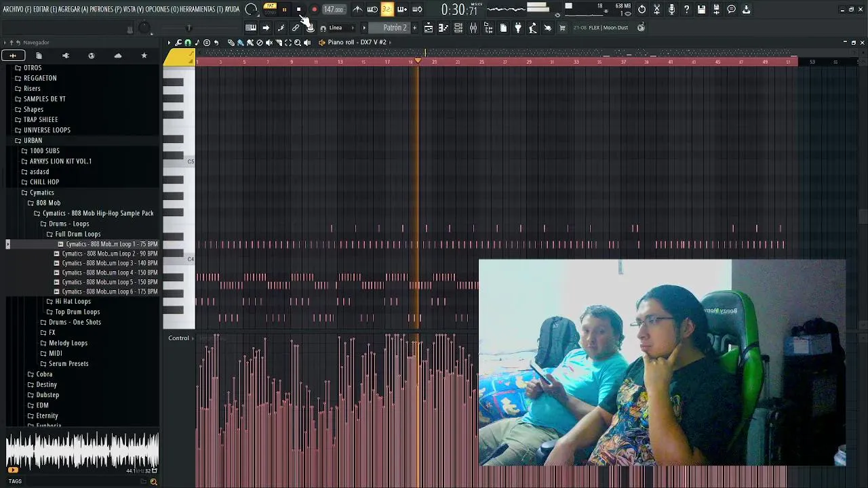Screen dimensions: 868x488
Task: Click the stop playback button
Action: (299, 9)
